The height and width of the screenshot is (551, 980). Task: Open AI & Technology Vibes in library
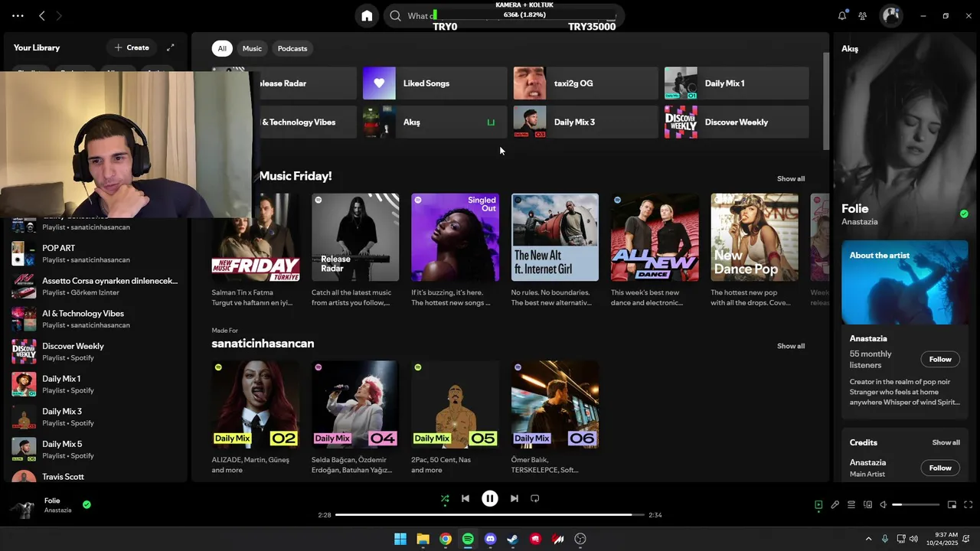point(96,319)
